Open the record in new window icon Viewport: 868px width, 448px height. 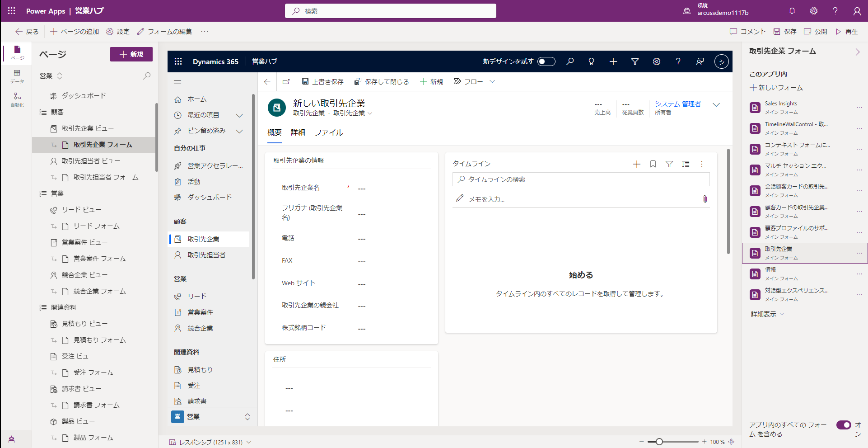(286, 82)
